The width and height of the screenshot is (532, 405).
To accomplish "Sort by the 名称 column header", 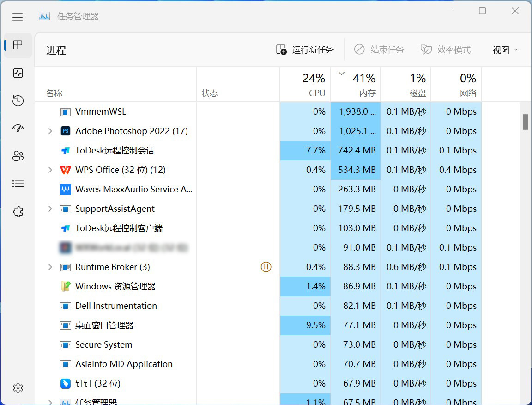I will click(x=116, y=84).
